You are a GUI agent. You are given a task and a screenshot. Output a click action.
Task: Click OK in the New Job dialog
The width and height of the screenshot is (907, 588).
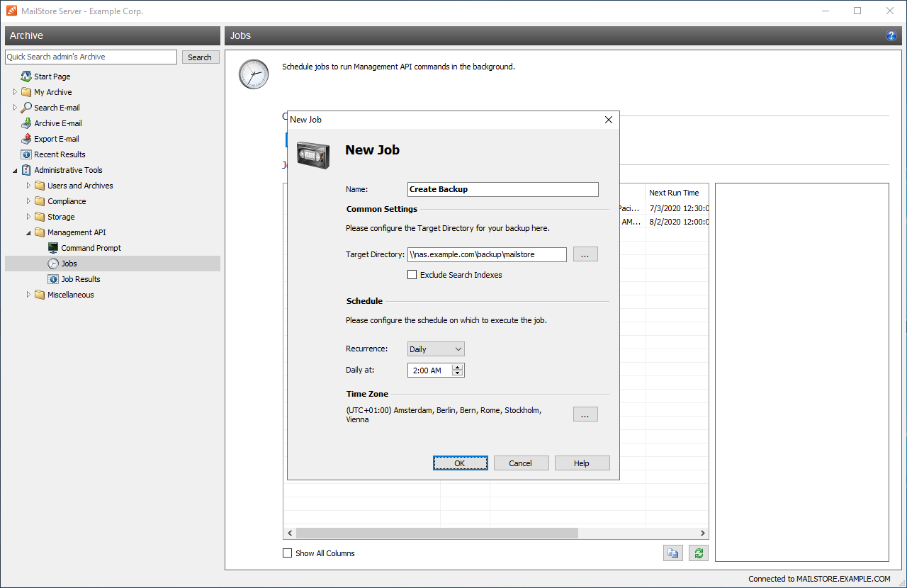[461, 463]
